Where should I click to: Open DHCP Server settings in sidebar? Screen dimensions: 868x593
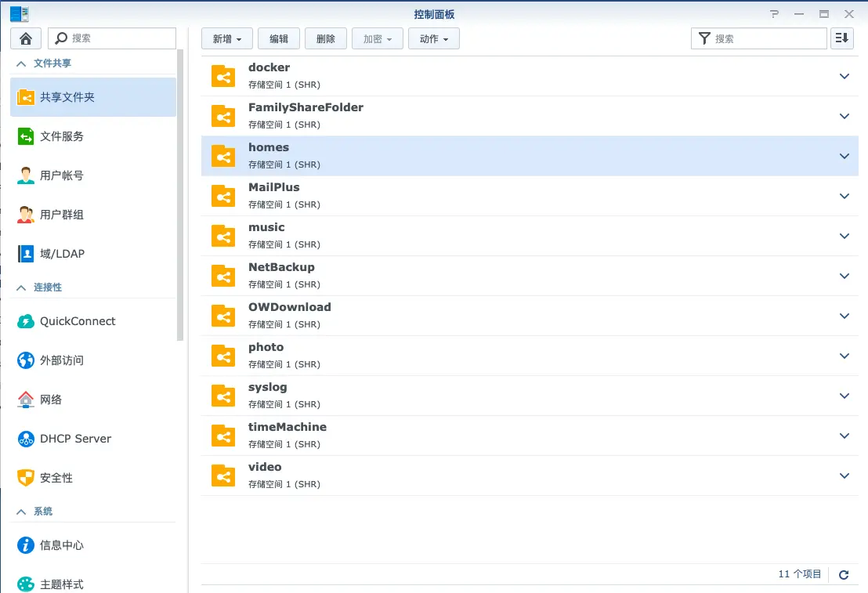coord(93,439)
